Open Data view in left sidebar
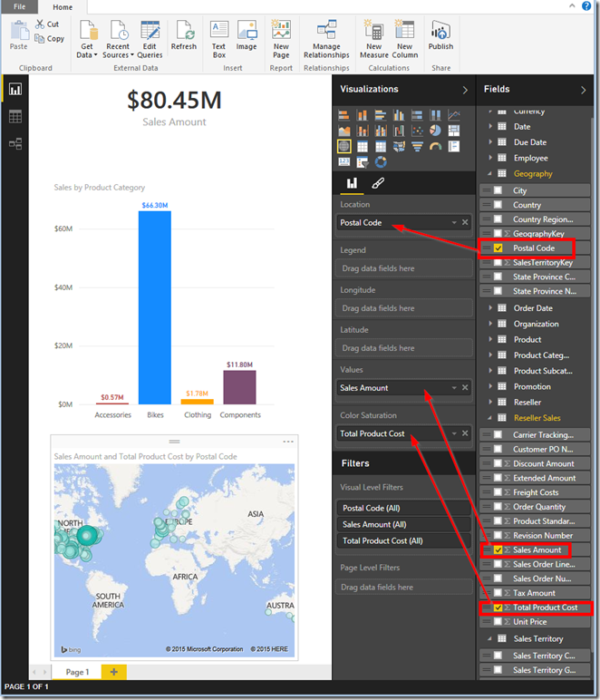Image resolution: width=600 pixels, height=700 pixels. [15, 117]
